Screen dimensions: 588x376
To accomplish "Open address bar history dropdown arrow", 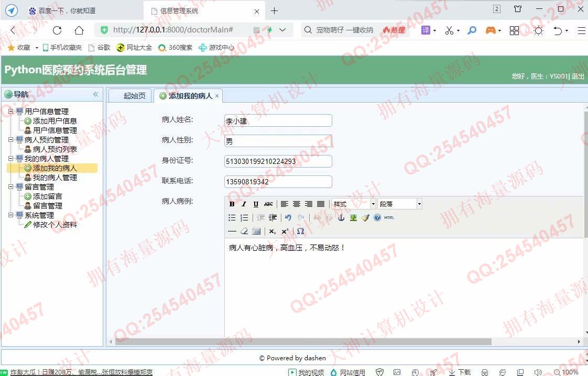I will point(282,30).
